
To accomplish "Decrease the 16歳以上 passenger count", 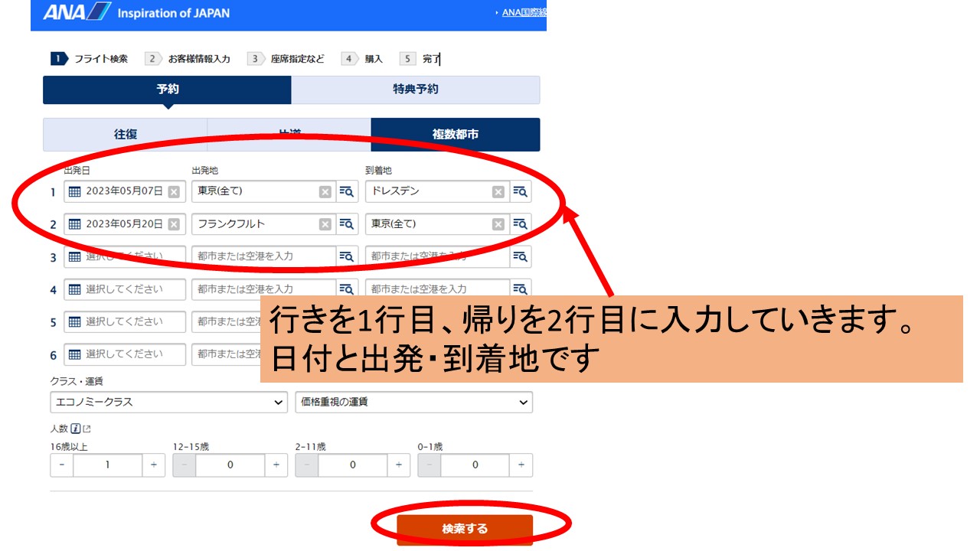I will tap(62, 465).
